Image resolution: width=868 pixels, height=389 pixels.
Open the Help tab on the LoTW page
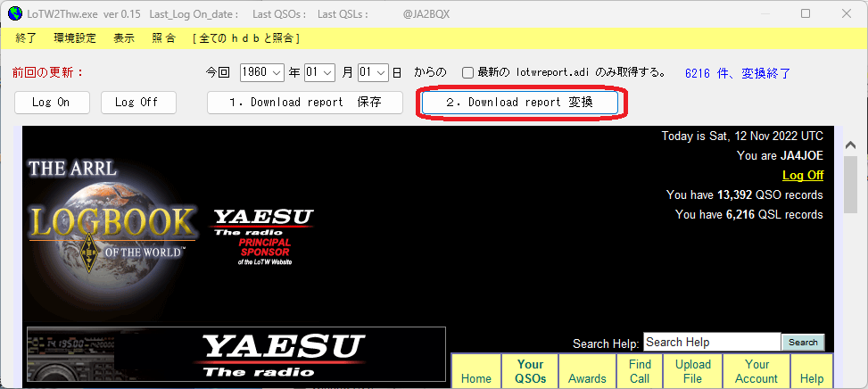pos(812,371)
